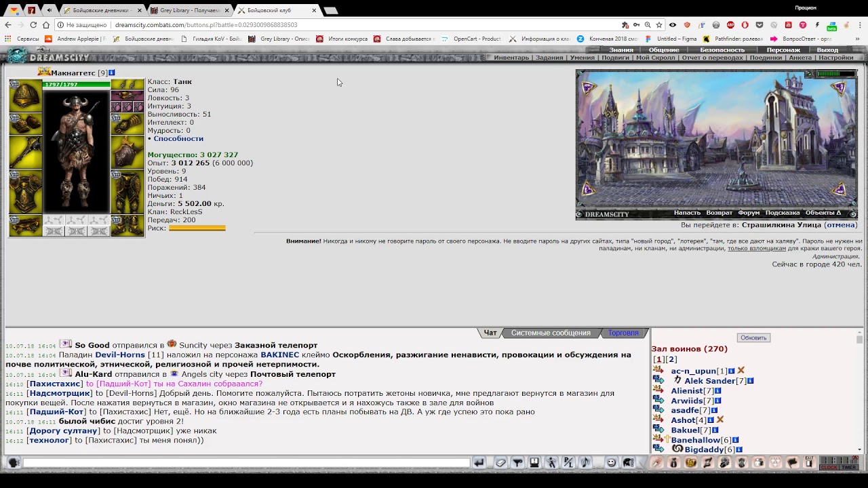Viewport: 868px width, 488px height.
Task: Click the chat message input field
Action: click(x=246, y=463)
